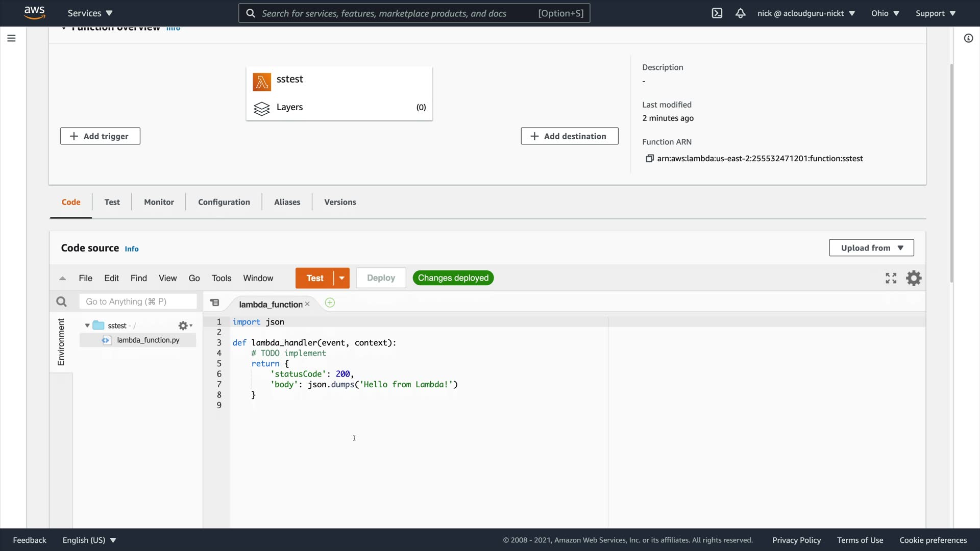Switch to the Configuration tab
The image size is (980, 551).
tap(224, 202)
